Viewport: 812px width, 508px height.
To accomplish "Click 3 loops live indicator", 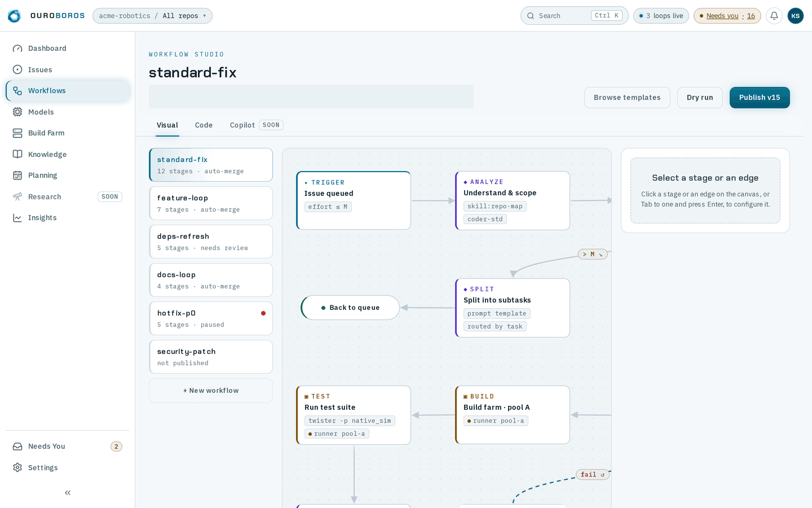I will pos(661,16).
